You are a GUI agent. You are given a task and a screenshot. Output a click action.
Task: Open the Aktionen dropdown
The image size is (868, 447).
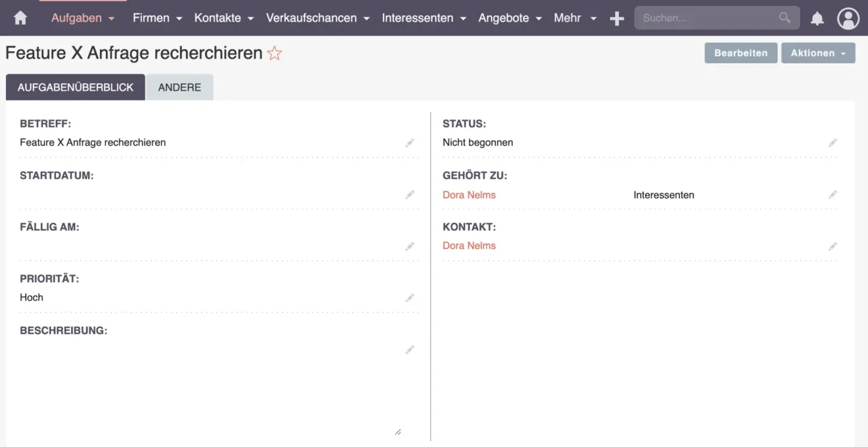click(818, 53)
